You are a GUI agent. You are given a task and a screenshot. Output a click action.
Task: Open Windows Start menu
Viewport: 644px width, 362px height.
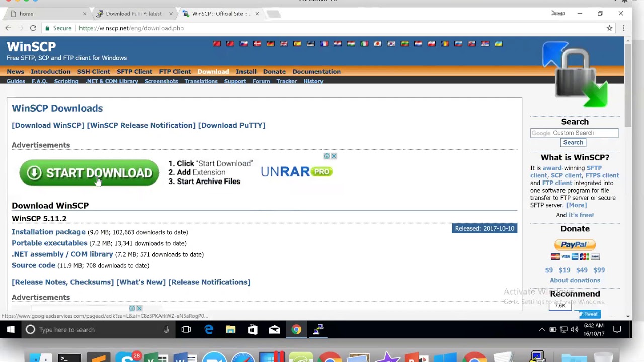tap(11, 330)
